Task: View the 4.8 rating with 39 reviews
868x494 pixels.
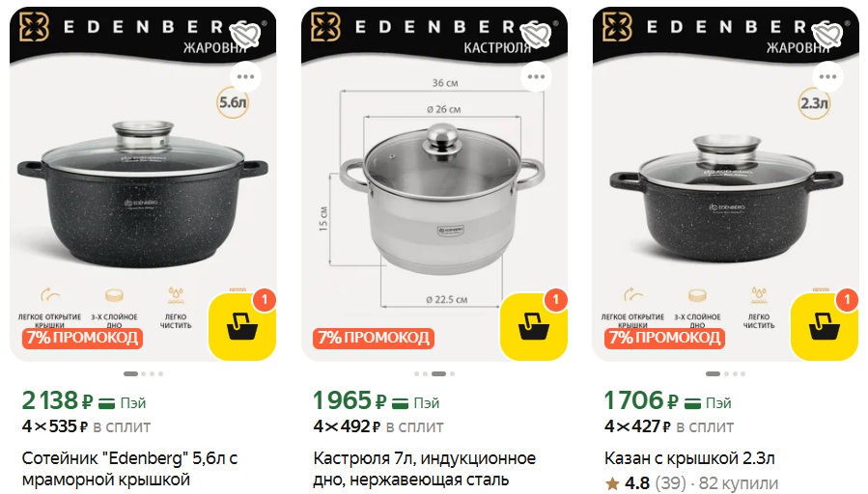Action: click(x=646, y=483)
